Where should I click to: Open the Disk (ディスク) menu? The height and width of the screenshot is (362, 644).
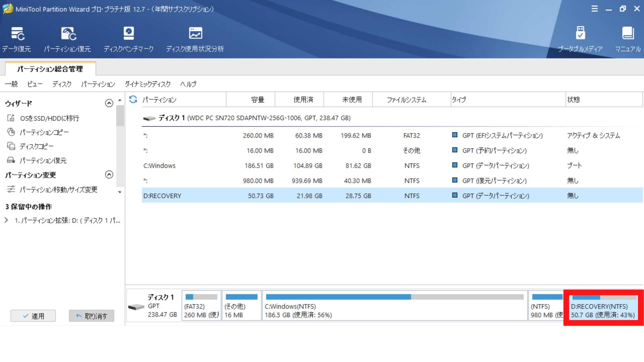62,84
